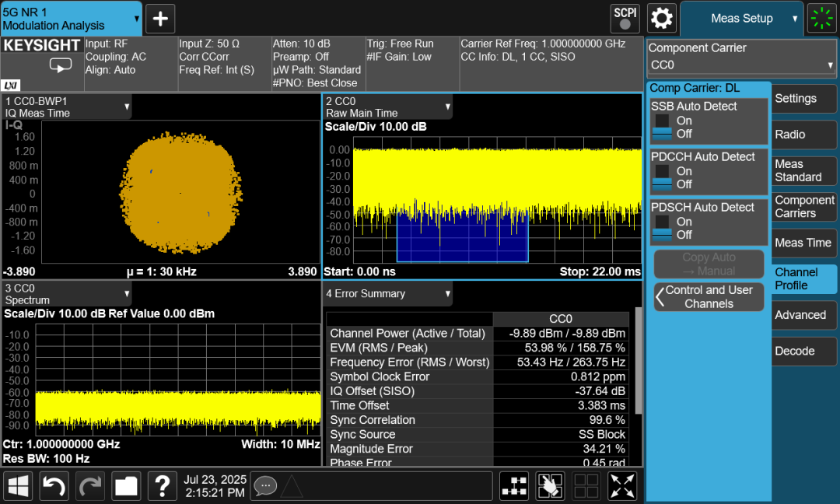The height and width of the screenshot is (504, 840).
Task: Click the green continuous sweep icon
Action: coord(821,18)
